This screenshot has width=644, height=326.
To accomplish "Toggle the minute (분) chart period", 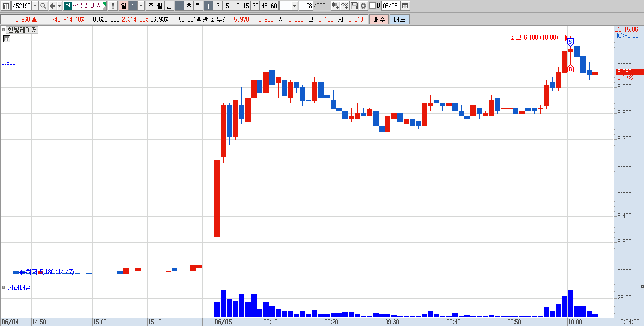I will (180, 6).
